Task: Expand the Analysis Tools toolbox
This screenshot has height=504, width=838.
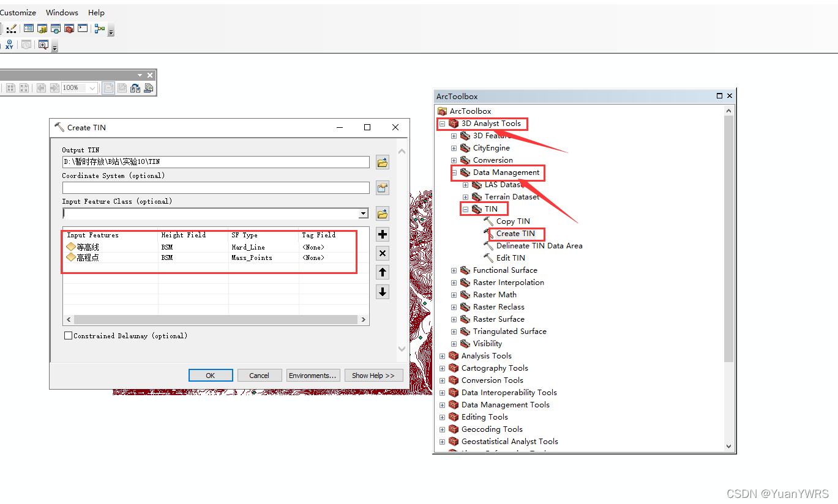Action: [x=442, y=356]
